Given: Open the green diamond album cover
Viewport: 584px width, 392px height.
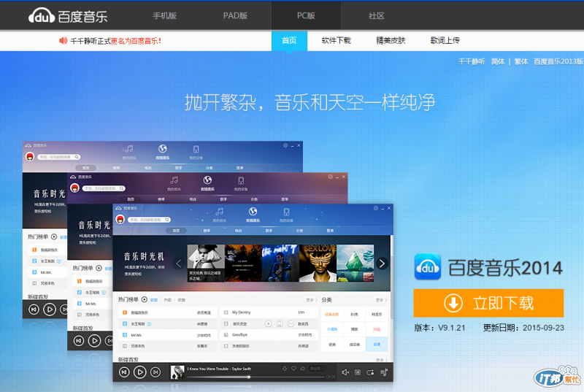Looking at the screenshot, I should [356, 264].
